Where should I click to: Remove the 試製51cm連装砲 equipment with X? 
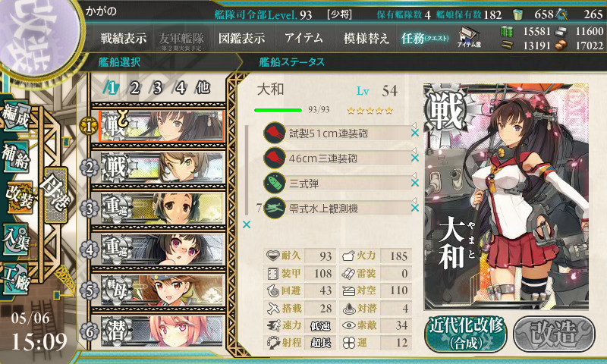(415, 133)
